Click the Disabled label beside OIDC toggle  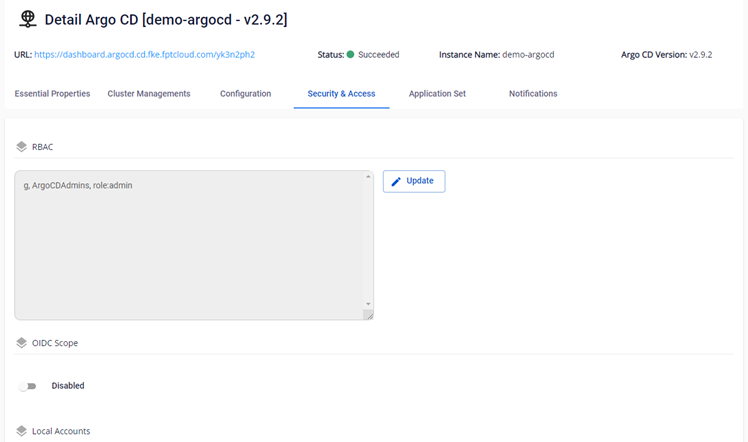pyautogui.click(x=68, y=386)
